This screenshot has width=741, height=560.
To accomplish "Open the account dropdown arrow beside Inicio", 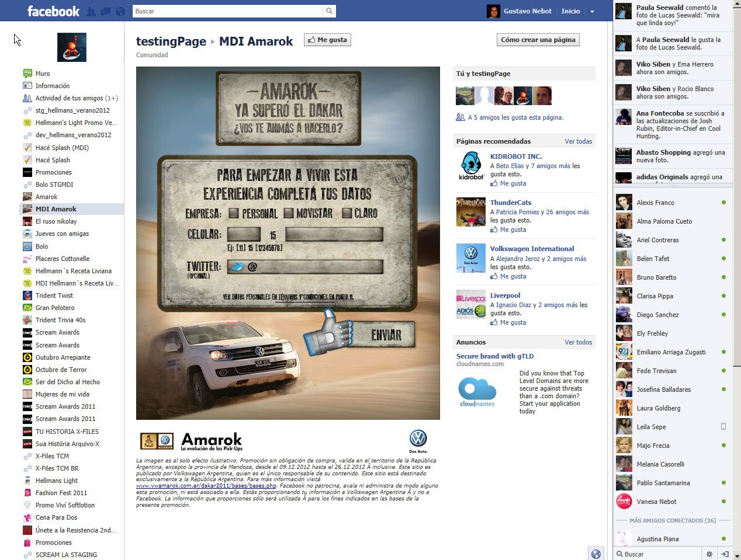I will 592,11.
